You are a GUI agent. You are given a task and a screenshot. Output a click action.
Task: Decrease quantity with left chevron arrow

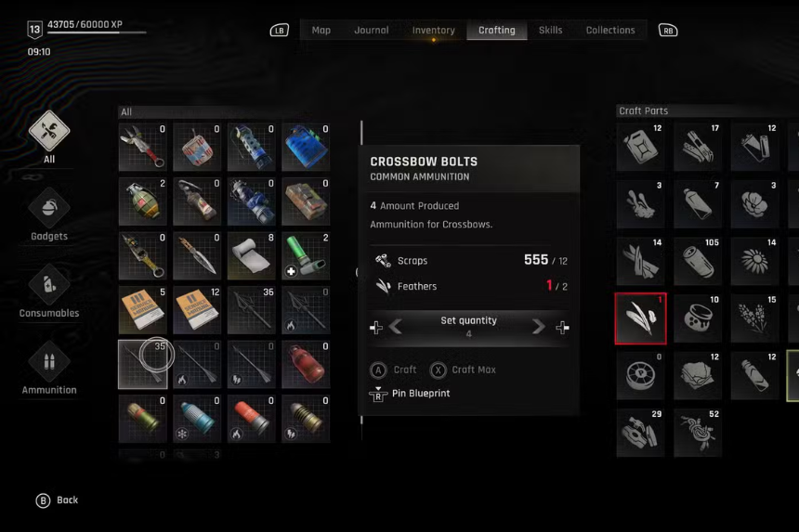396,327
